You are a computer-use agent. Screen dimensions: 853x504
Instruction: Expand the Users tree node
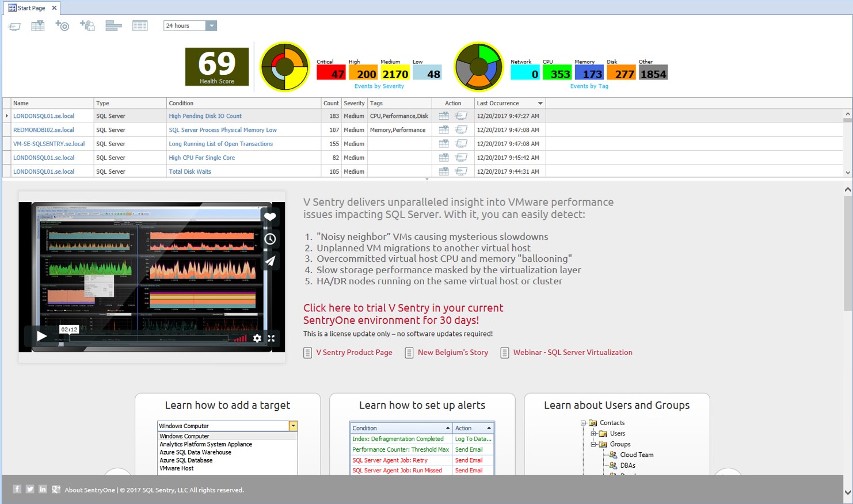pyautogui.click(x=593, y=434)
